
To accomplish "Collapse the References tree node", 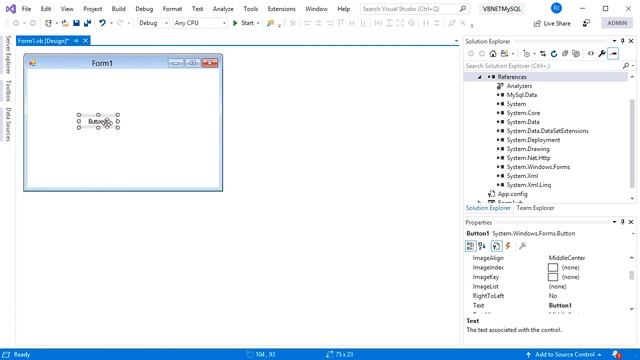I will coord(480,77).
